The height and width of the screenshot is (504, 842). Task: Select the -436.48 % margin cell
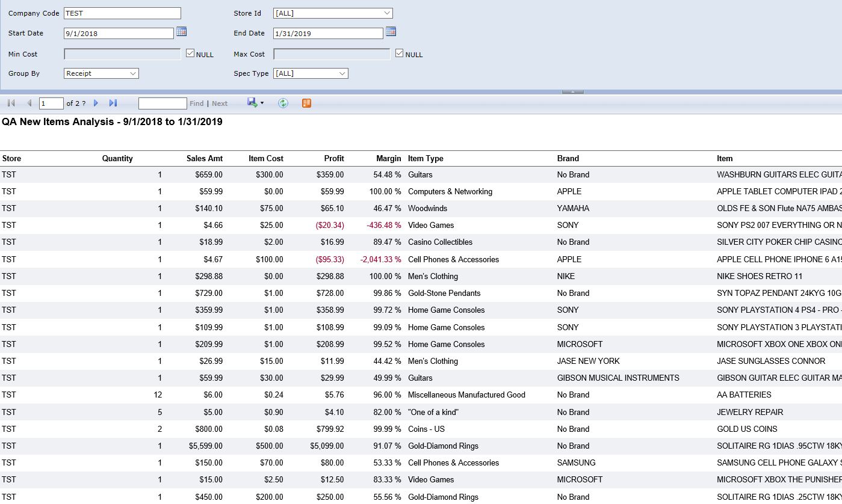point(384,226)
